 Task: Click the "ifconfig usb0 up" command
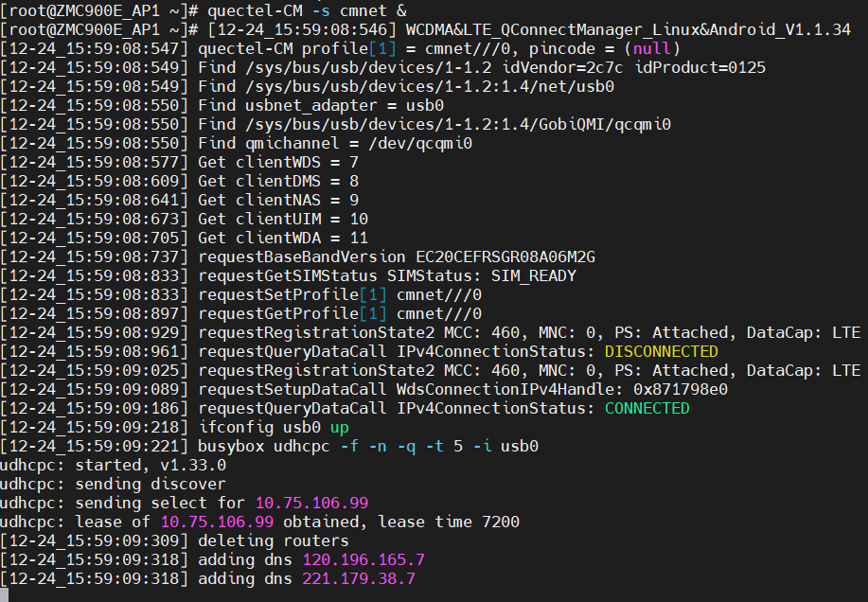tap(274, 427)
